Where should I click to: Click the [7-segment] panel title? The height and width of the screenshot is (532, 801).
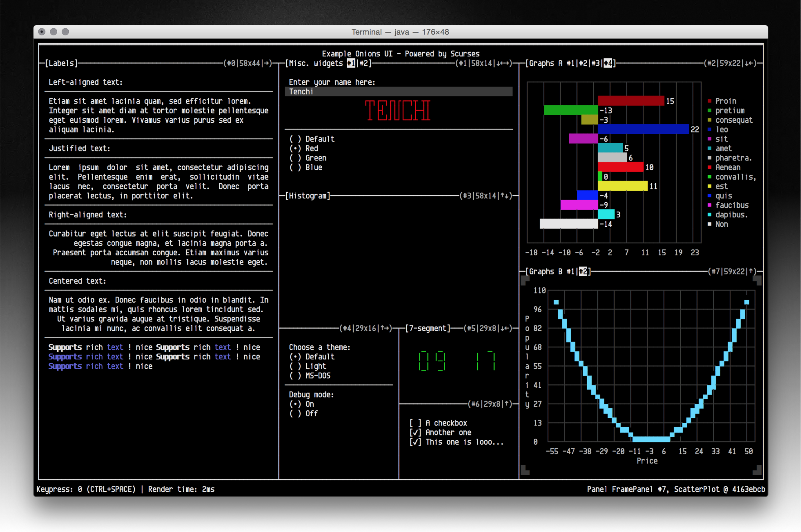point(428,328)
